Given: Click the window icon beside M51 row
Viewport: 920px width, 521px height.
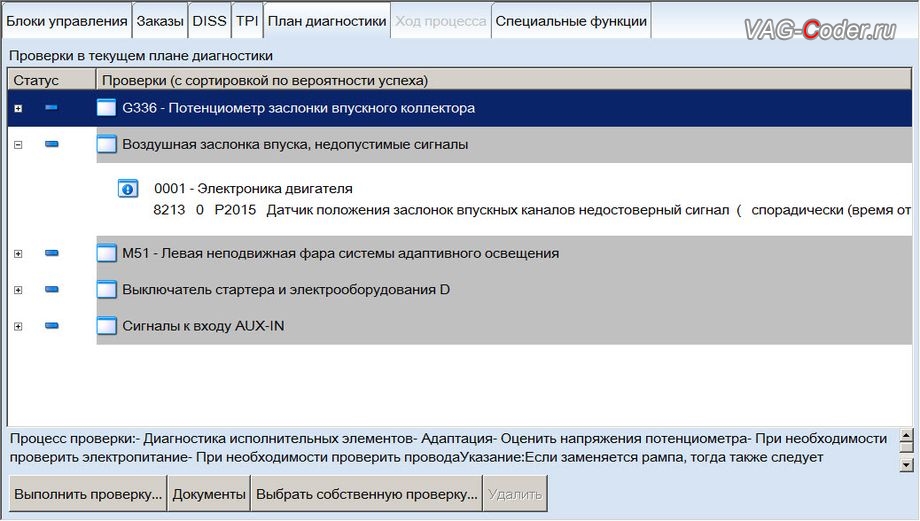Looking at the screenshot, I should pos(106,253).
